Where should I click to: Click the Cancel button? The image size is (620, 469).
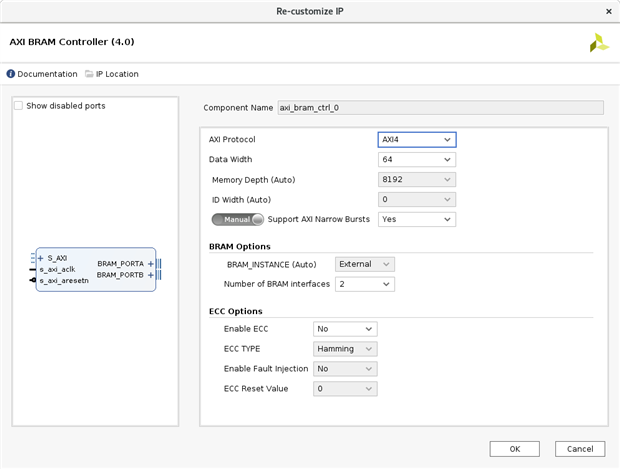pos(580,449)
